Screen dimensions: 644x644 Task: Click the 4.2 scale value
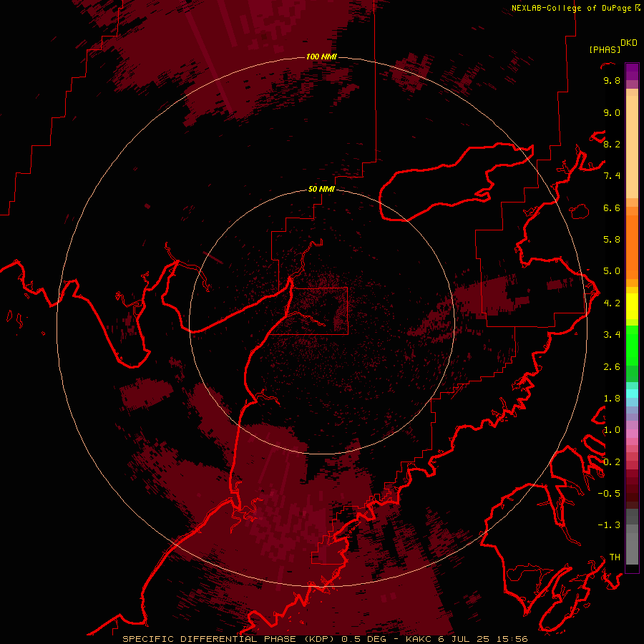point(612,303)
